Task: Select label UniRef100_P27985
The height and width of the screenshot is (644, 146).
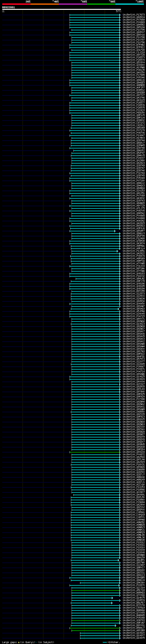Action: tap(134, 75)
